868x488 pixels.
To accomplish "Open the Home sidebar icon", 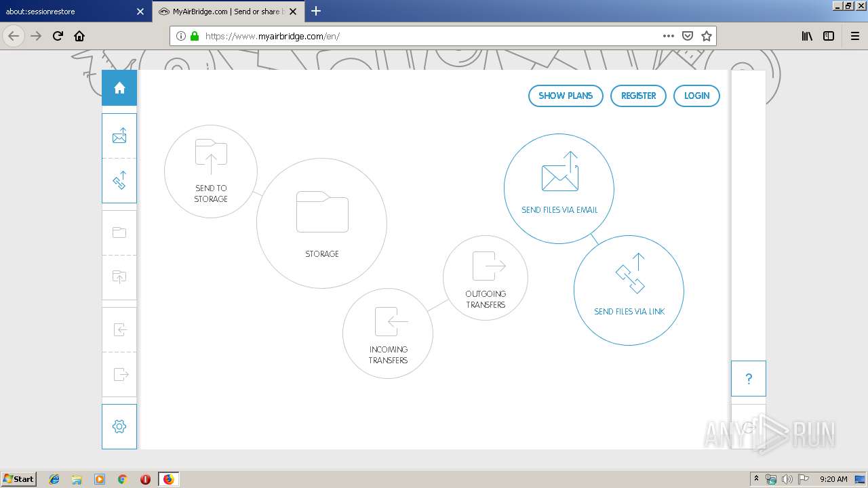I will 119,88.
